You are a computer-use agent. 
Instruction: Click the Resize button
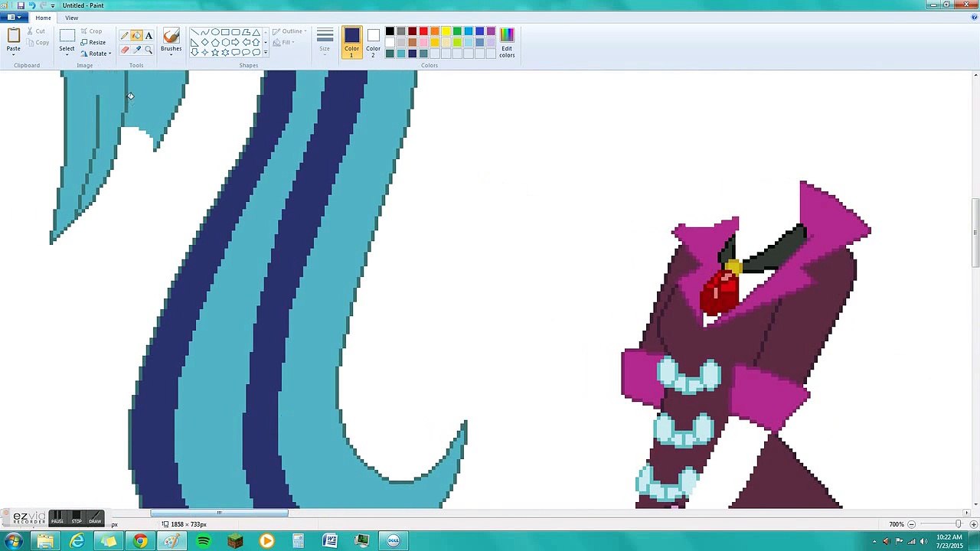(x=93, y=43)
